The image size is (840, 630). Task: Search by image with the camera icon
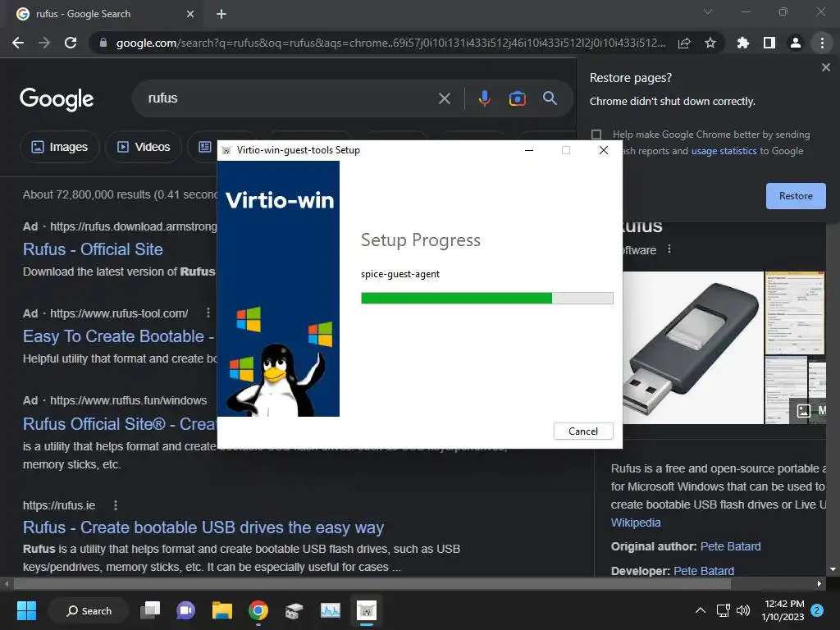click(517, 98)
